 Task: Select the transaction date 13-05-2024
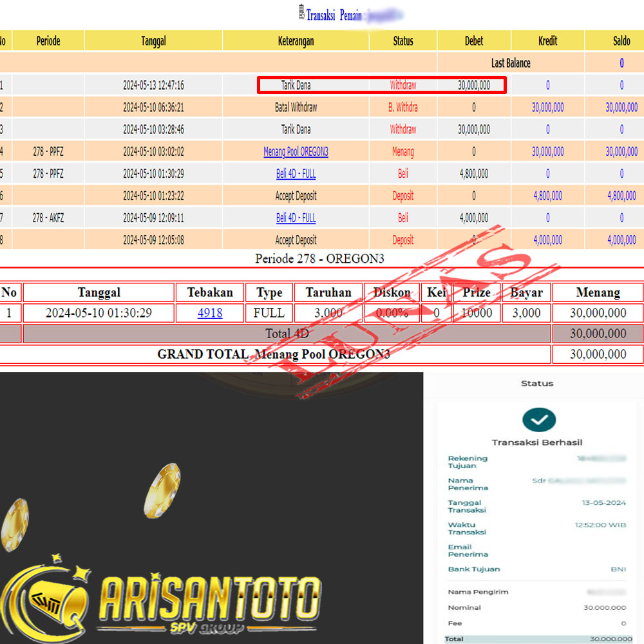[604, 503]
